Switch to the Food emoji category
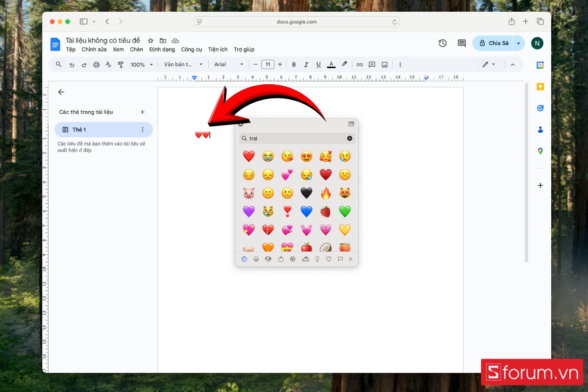This screenshot has width=588, height=392. pos(280,259)
